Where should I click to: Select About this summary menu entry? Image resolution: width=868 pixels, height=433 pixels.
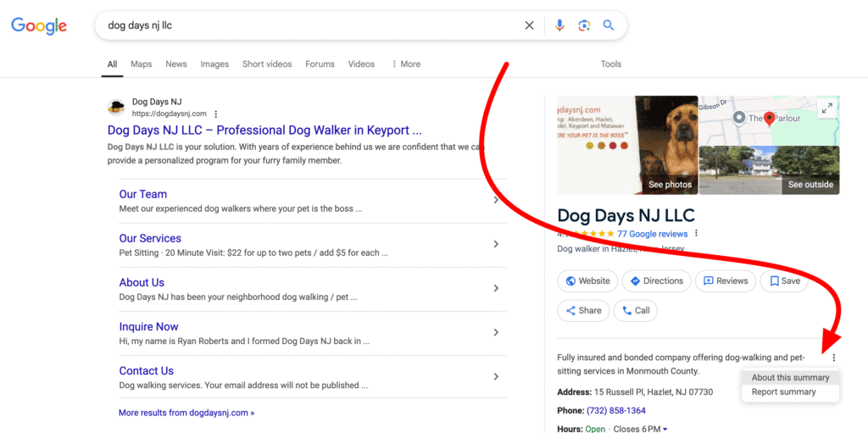[x=791, y=378]
